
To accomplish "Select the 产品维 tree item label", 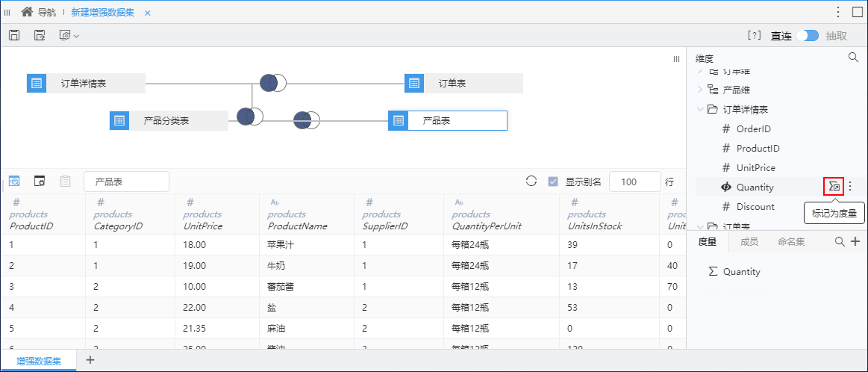I will click(736, 90).
